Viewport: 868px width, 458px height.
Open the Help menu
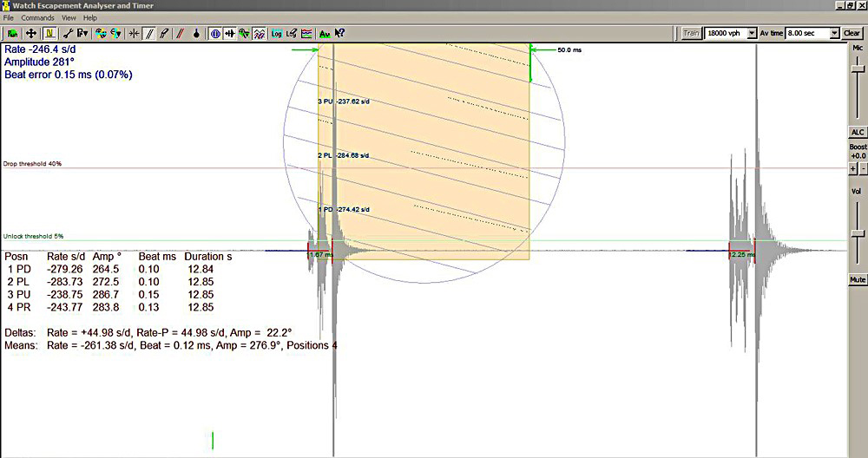pyautogui.click(x=90, y=17)
